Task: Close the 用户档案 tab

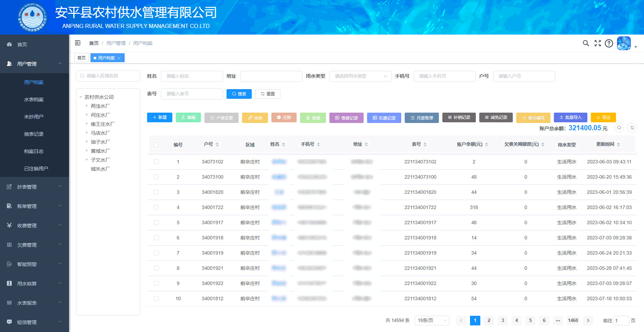Action: click(x=119, y=58)
